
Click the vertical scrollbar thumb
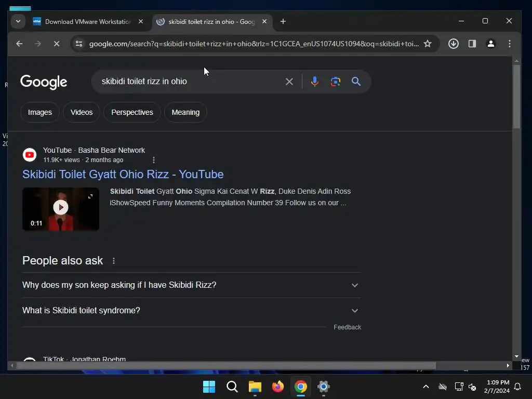coord(516,97)
